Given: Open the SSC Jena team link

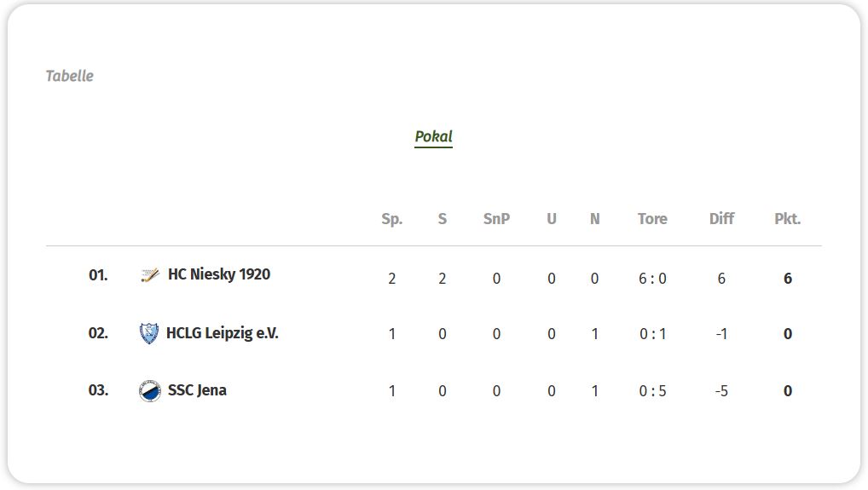Looking at the screenshot, I should point(197,390).
